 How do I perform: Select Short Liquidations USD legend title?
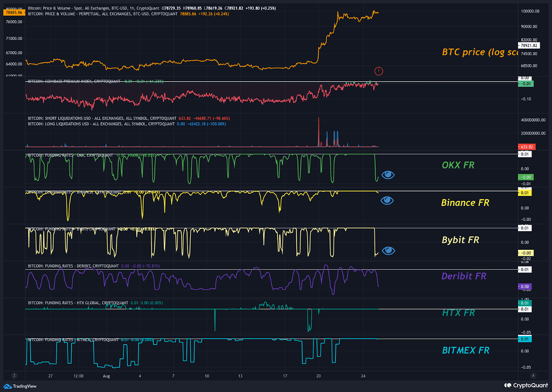[102, 118]
